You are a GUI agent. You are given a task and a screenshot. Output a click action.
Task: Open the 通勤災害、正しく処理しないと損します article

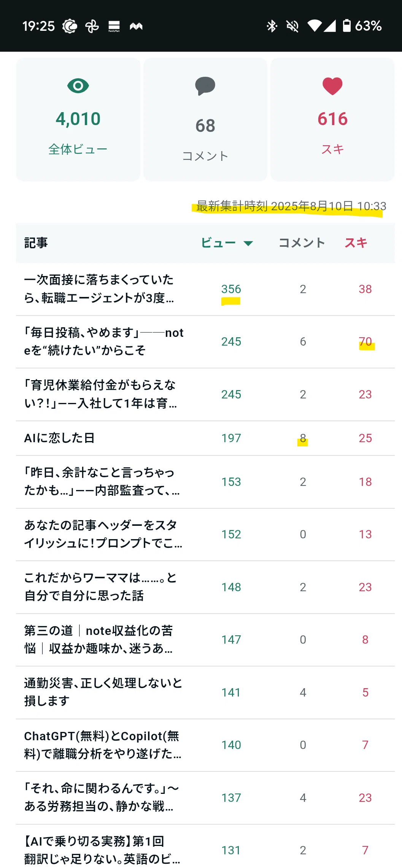pos(205,692)
